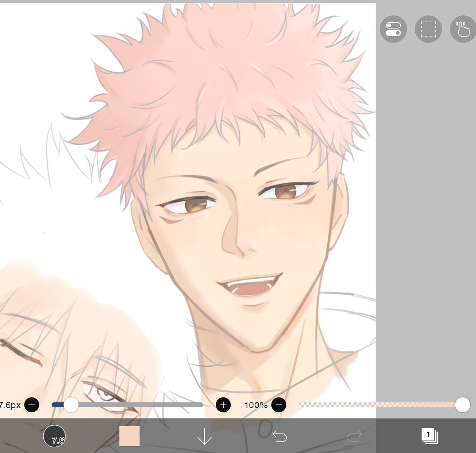
Task: Decrease opacity with the minus button
Action: [x=279, y=405]
